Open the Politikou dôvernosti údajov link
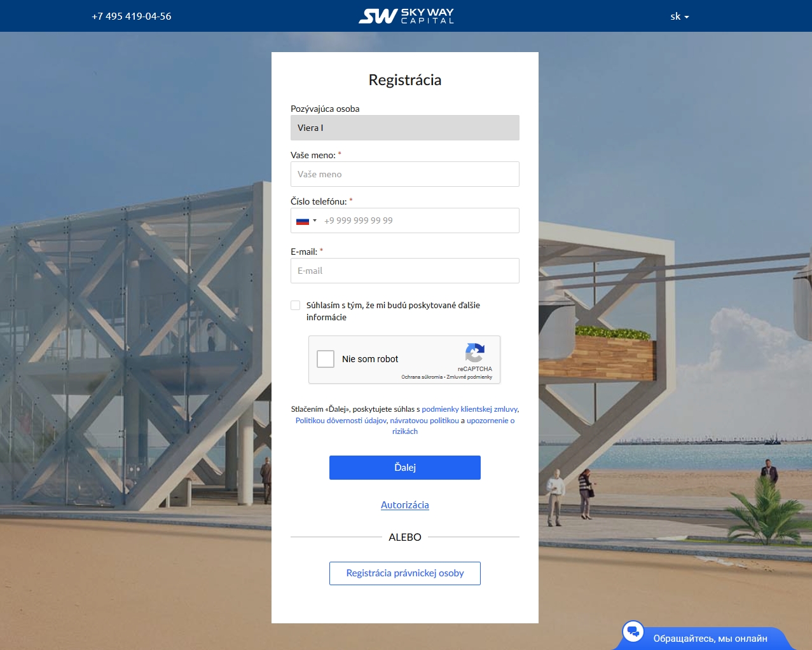Screen dimensions: 812x650 (x=341, y=420)
